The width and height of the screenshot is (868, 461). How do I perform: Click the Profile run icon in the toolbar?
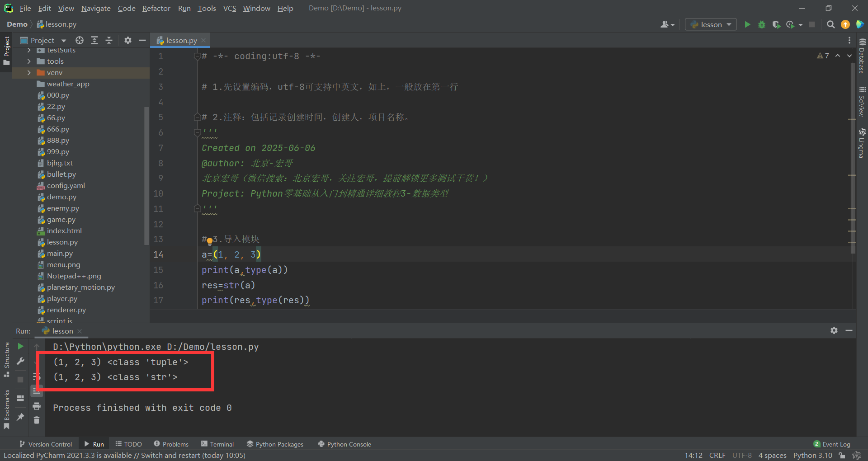pos(790,24)
